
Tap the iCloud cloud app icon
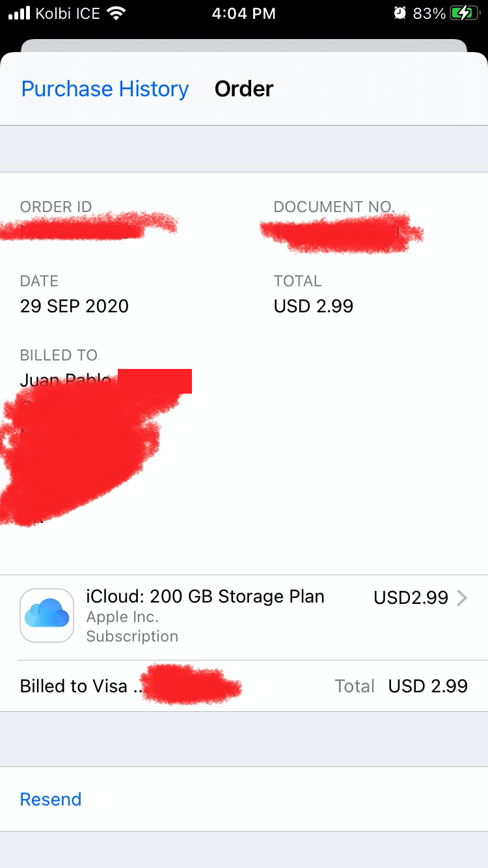click(47, 616)
